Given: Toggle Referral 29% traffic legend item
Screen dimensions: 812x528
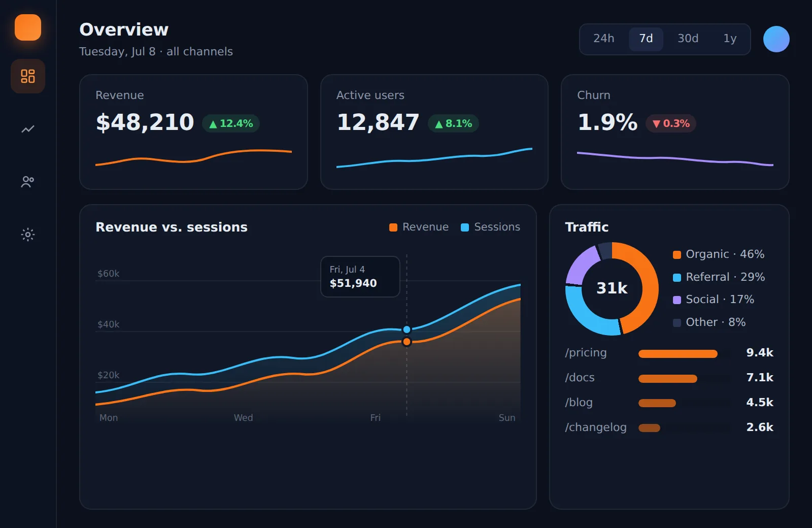Looking at the screenshot, I should coord(719,277).
